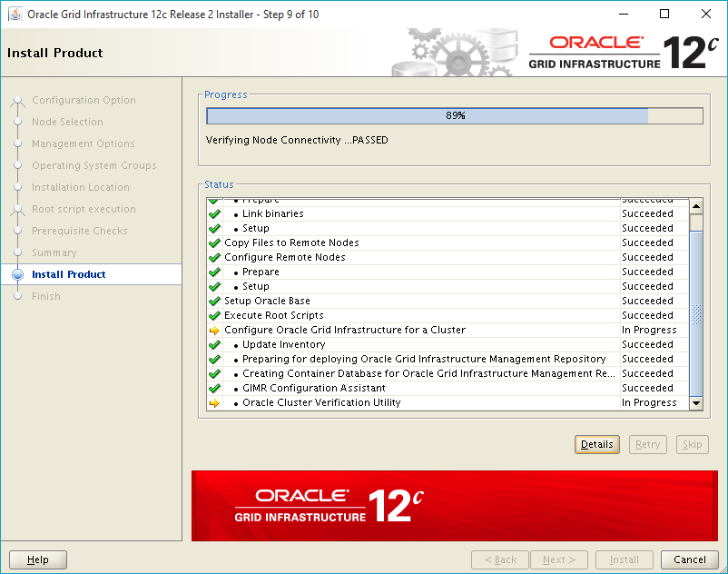Screen dimensions: 728x574
Task: Select the GIMR Configuration Assistant row
Action: (x=448, y=388)
